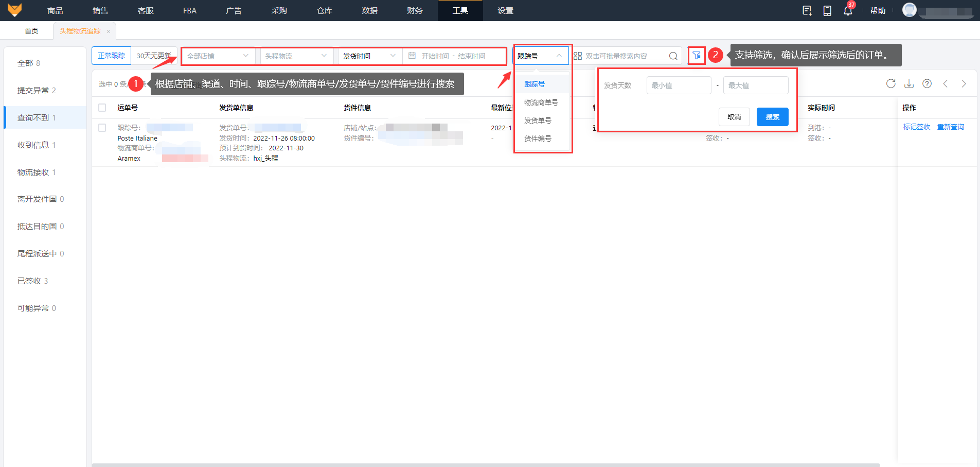This screenshot has width=980, height=467.
Task: Open notifications bell with 37 badge
Action: [848, 10]
